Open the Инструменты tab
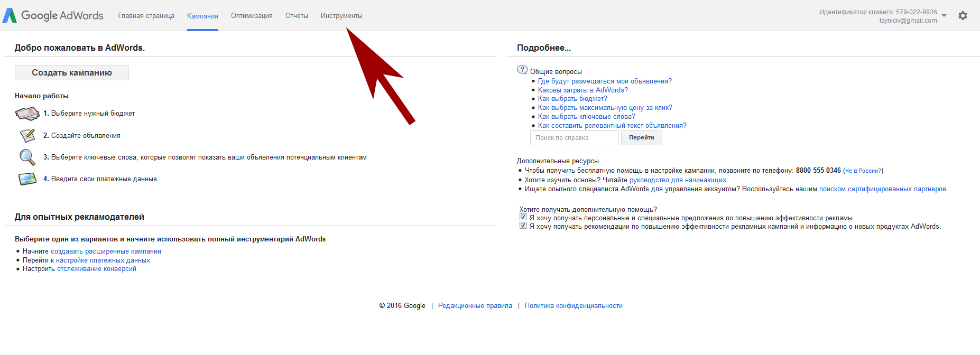 tap(341, 16)
